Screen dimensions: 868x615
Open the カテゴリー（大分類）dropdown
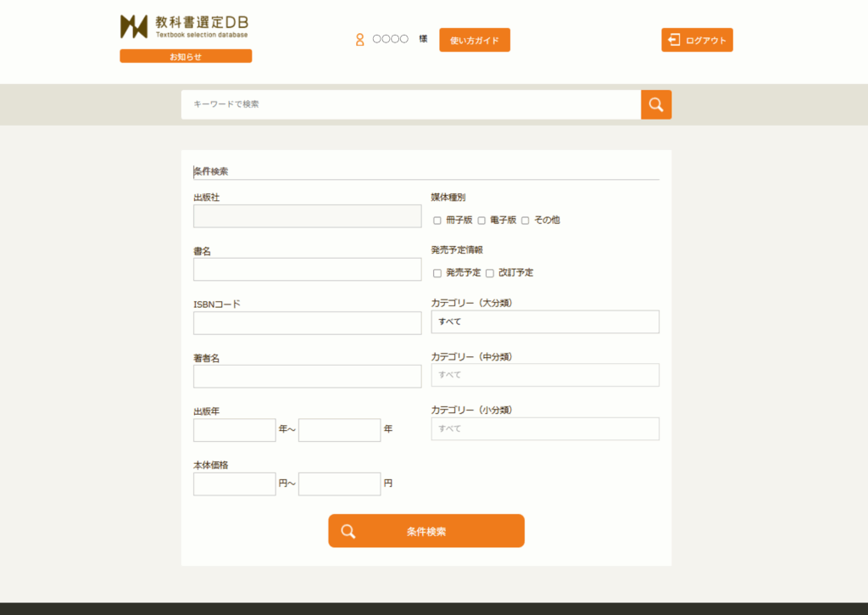tap(545, 321)
